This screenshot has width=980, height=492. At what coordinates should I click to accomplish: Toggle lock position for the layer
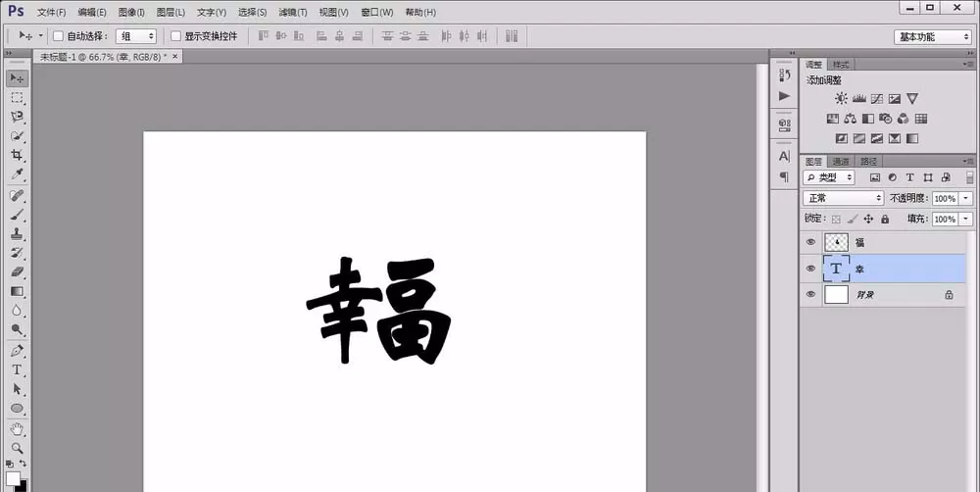(868, 220)
